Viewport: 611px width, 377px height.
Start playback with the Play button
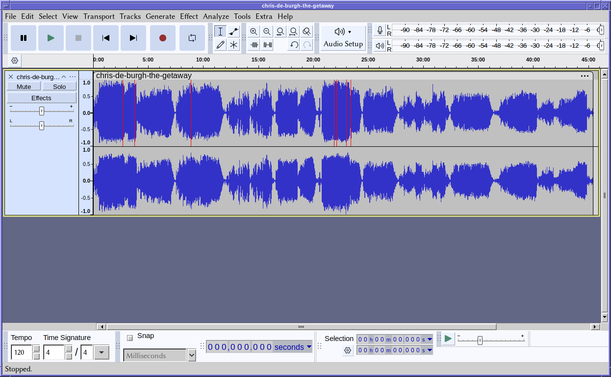point(51,38)
